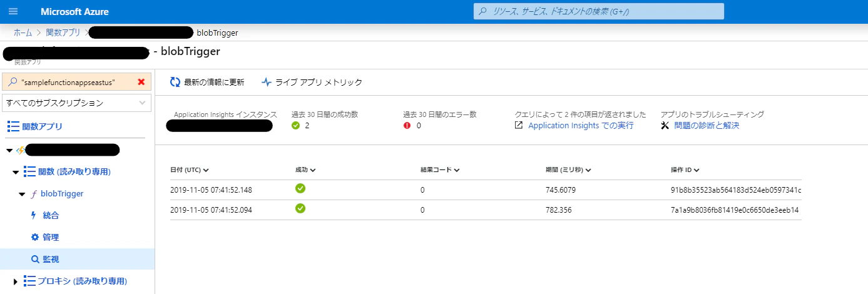Click the wrench troubleshooting icon
Viewport: 868px width, 294px height.
pyautogui.click(x=665, y=125)
